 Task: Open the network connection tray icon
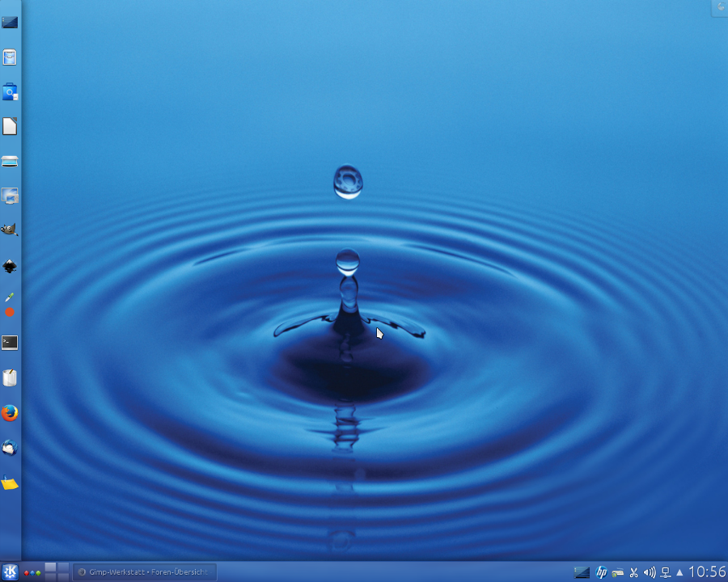[666, 573]
